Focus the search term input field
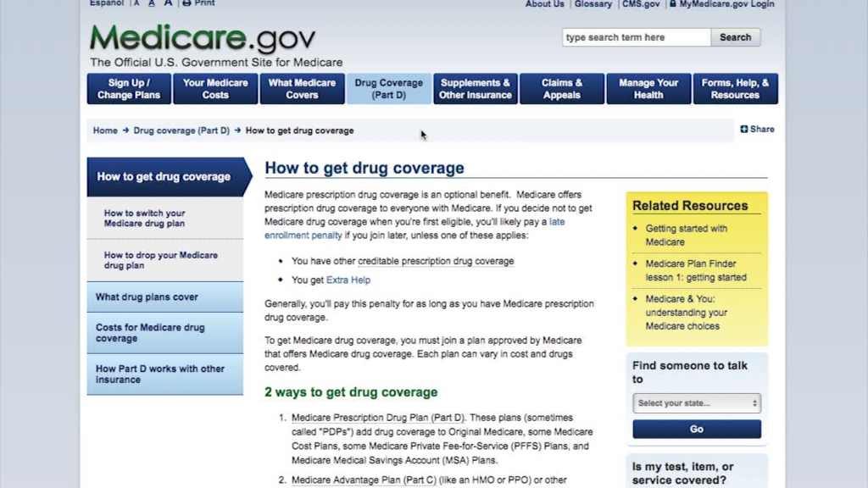Screen dimensions: 868x488 [x=637, y=37]
